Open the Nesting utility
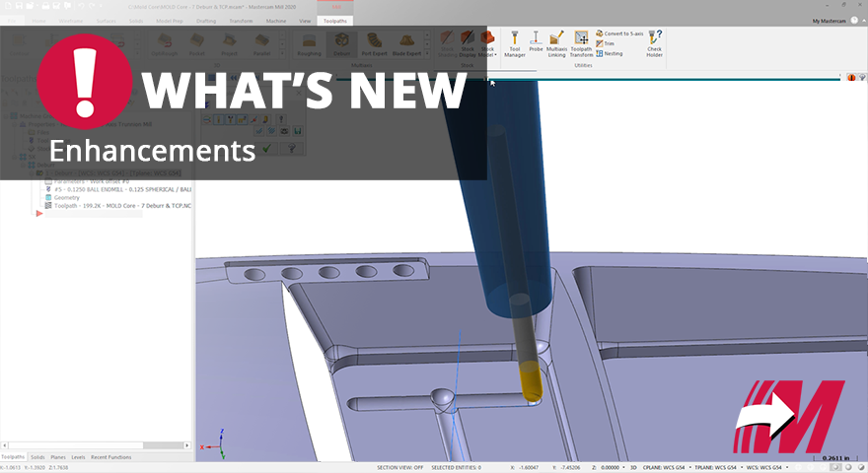 tap(610, 53)
